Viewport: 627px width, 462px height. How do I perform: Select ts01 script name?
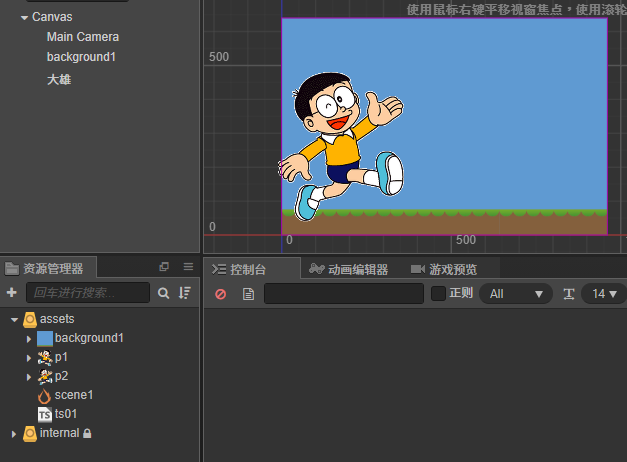point(66,414)
